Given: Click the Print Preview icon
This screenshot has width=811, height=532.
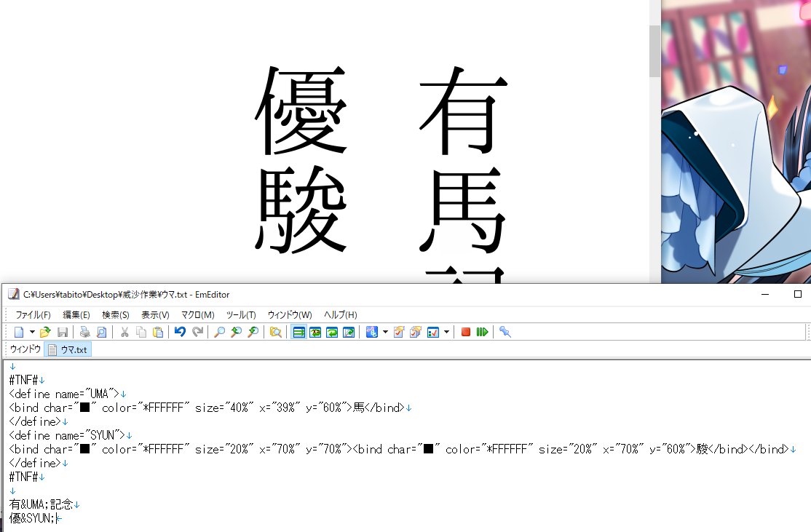Looking at the screenshot, I should click(102, 332).
